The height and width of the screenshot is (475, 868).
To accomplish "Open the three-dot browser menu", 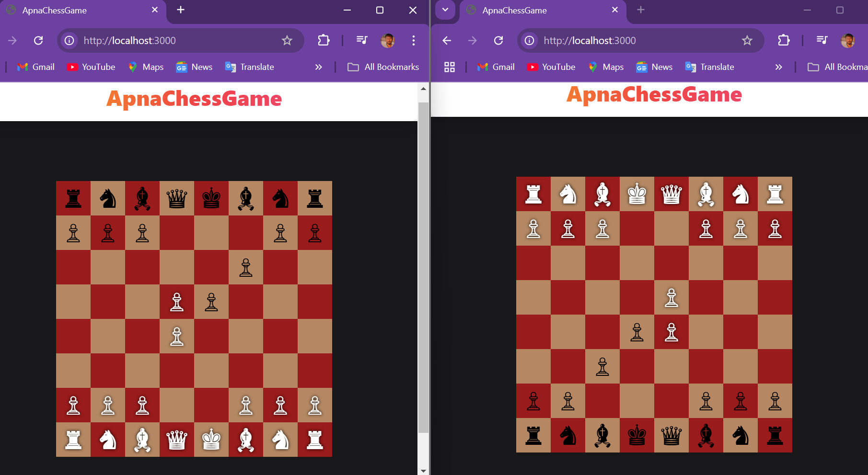I will [413, 40].
